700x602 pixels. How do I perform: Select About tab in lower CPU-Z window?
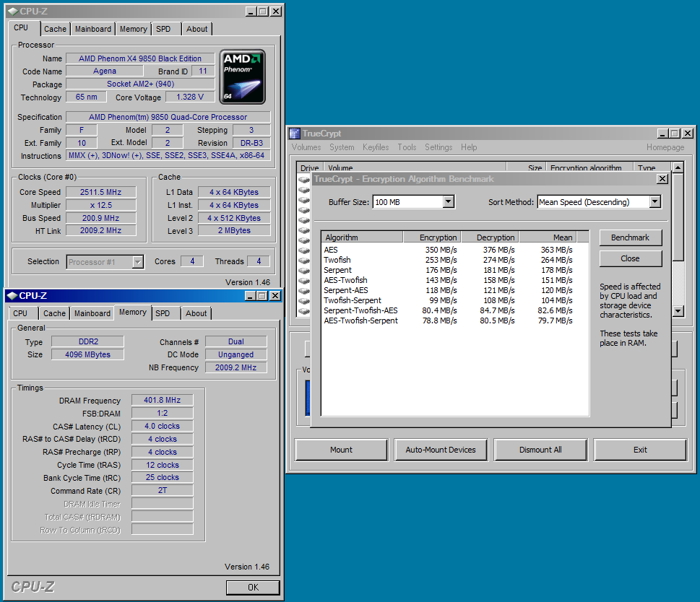point(196,313)
